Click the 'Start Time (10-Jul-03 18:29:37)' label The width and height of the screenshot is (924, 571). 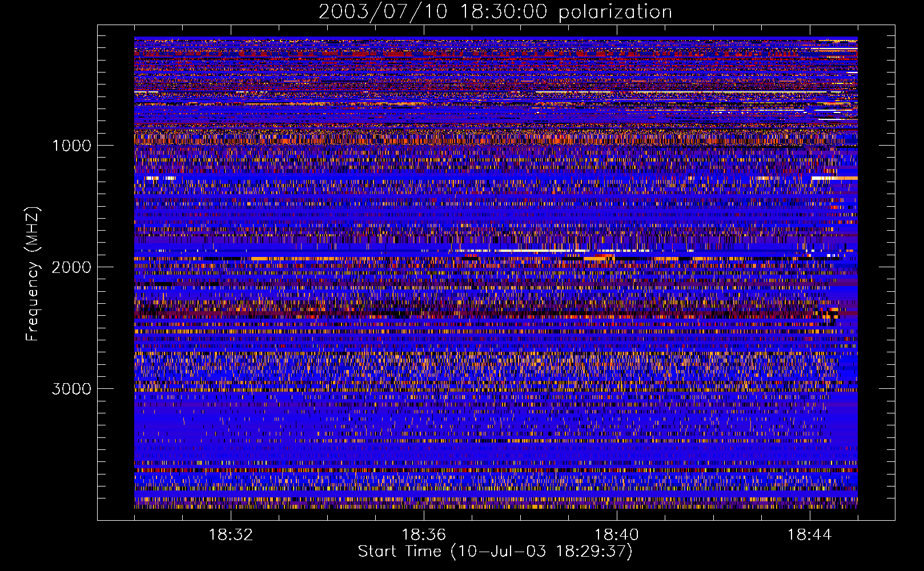[x=495, y=552]
